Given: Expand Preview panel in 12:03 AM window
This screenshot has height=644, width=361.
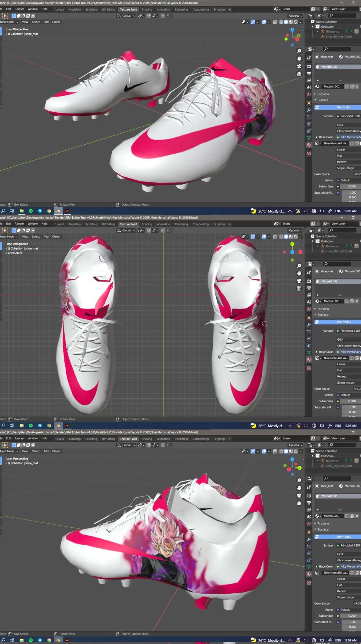Looking at the screenshot, I should [x=323, y=94].
